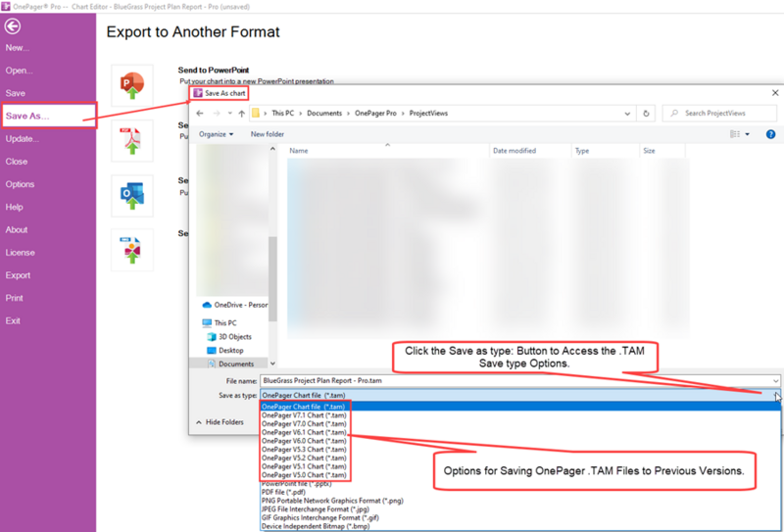This screenshot has height=532, width=784.
Task: Click OneDrive cloud icon in tree
Action: [x=207, y=305]
